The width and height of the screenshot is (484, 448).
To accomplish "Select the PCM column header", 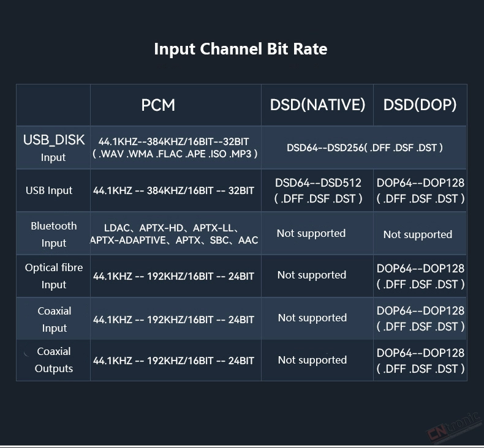I will (x=158, y=105).
